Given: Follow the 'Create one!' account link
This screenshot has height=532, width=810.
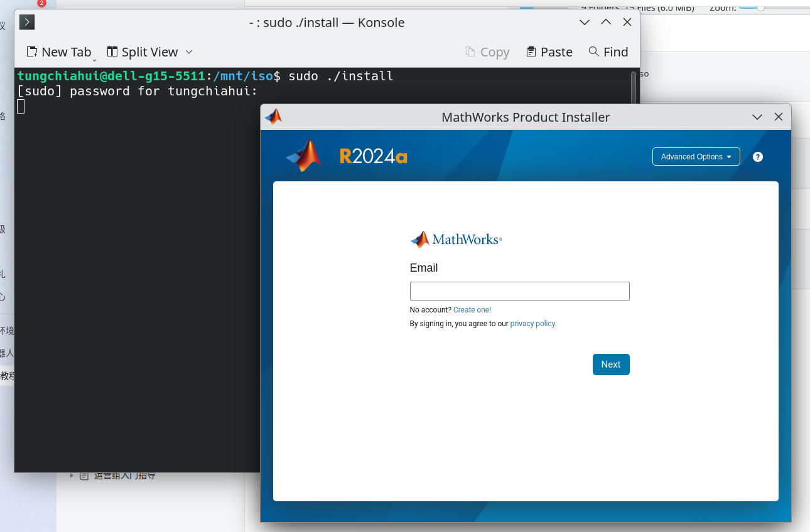Looking at the screenshot, I should [472, 310].
